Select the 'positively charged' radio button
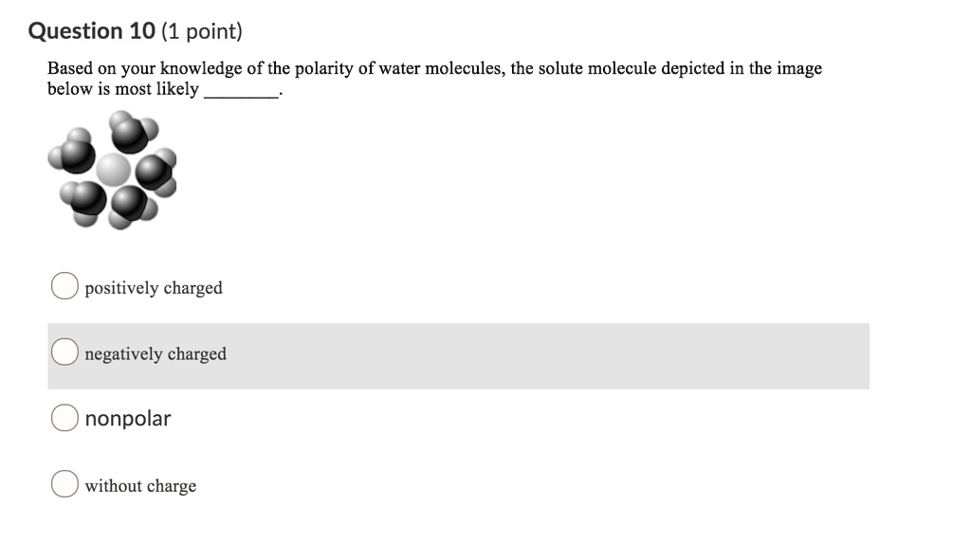The image size is (971, 560). pos(64,284)
